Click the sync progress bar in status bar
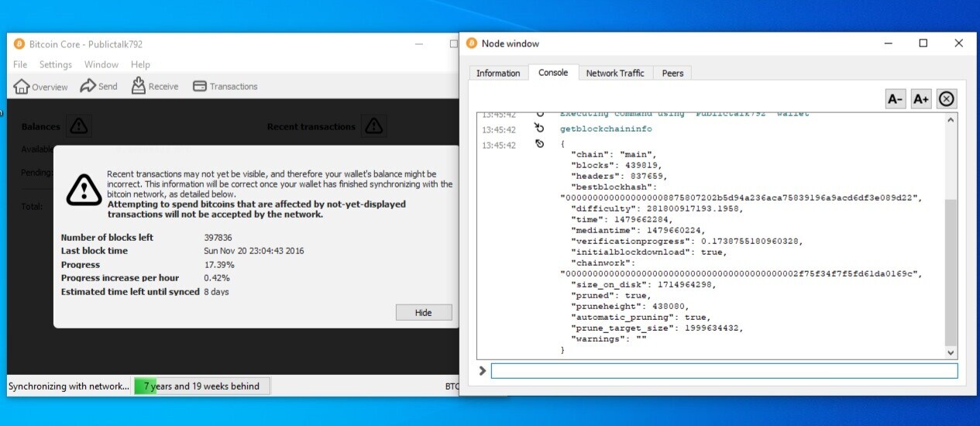The width and height of the screenshot is (980, 426). [202, 386]
